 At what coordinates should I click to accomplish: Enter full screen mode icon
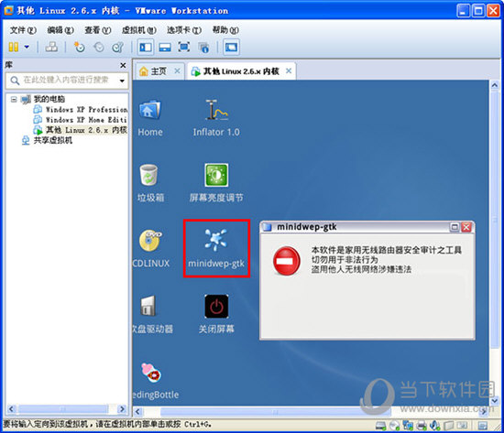[x=184, y=48]
